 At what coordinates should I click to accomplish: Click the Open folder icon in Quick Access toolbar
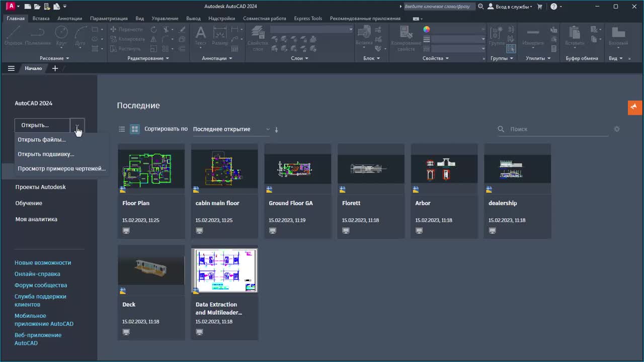tap(37, 7)
